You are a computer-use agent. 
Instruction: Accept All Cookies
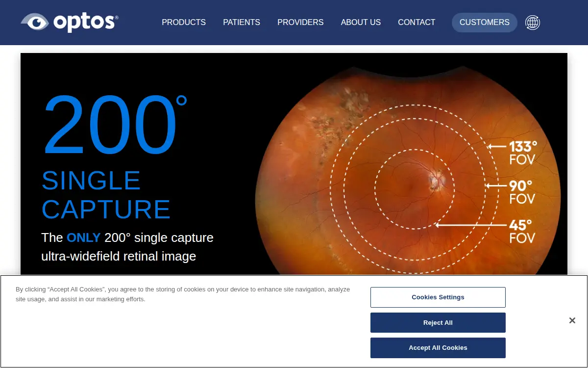438,348
